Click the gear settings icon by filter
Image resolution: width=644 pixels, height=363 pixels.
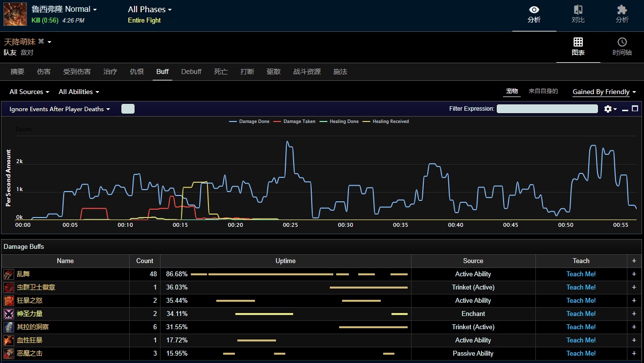pyautogui.click(x=608, y=109)
